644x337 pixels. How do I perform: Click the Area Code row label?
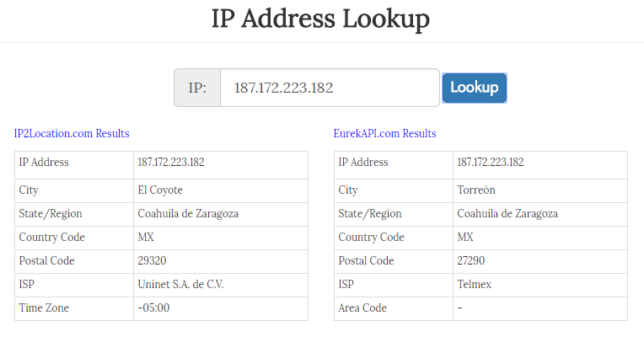pyautogui.click(x=362, y=308)
